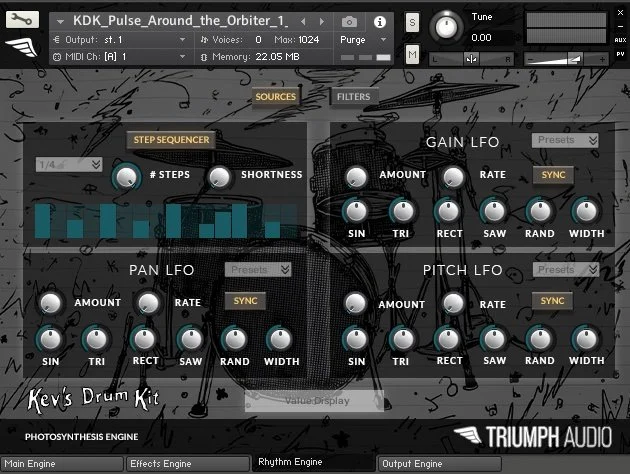This screenshot has height=474, width=630.
Task: Open the snapshot camera icon
Action: click(349, 22)
